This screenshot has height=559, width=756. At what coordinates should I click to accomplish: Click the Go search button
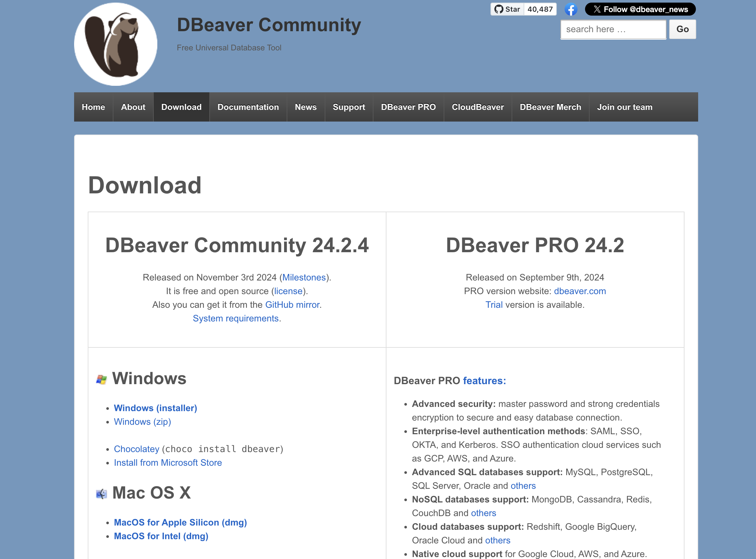(682, 30)
